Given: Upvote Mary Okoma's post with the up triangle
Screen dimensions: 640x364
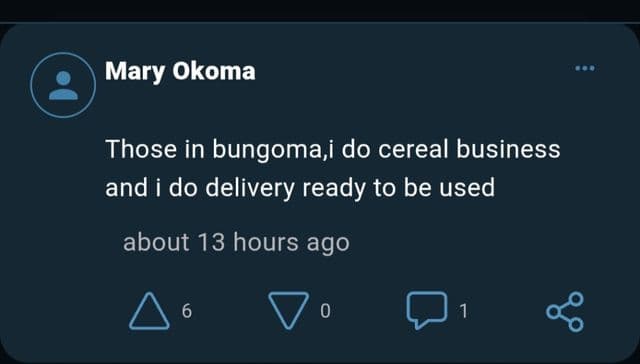Looking at the screenshot, I should click(x=149, y=311).
